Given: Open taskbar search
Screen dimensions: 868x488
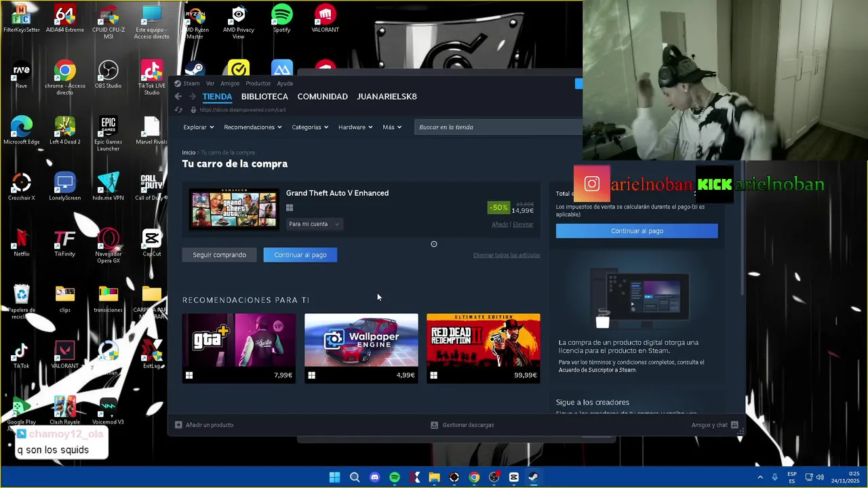Looking at the screenshot, I should click(355, 477).
